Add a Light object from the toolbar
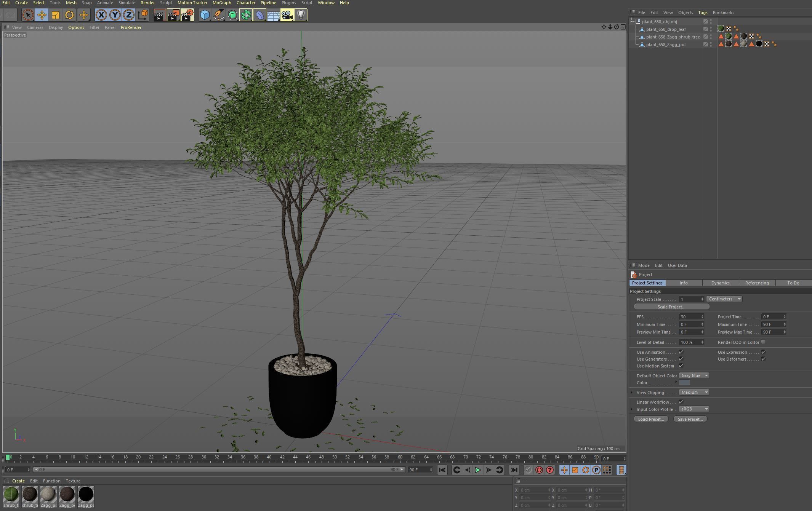This screenshot has width=812, height=511. pos(301,15)
